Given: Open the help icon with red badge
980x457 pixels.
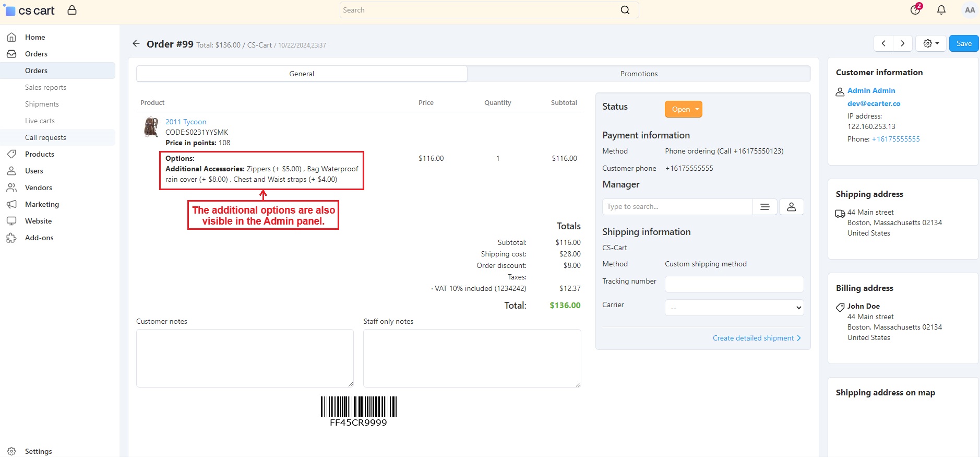Looking at the screenshot, I should [916, 9].
